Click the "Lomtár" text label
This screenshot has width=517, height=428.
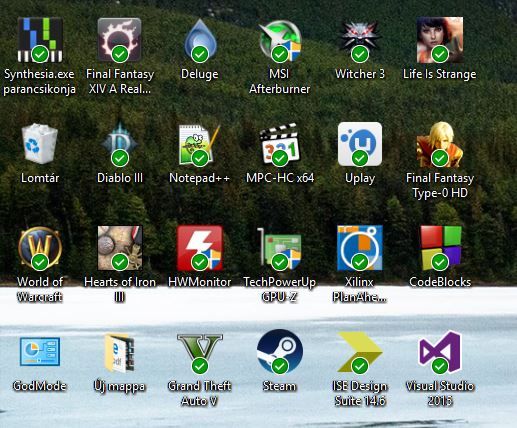(40, 178)
